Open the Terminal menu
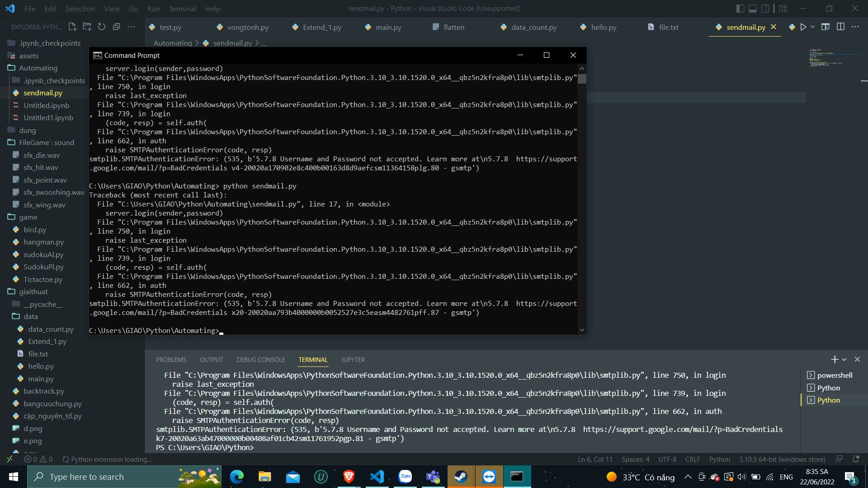The width and height of the screenshot is (868, 488). pos(182,9)
